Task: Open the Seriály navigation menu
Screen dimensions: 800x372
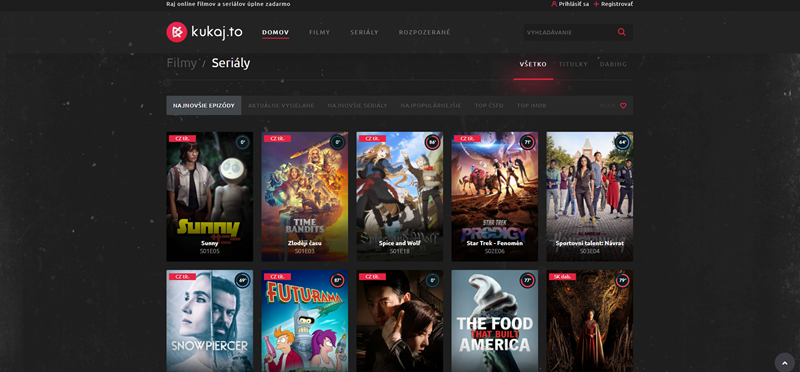Action: (364, 33)
